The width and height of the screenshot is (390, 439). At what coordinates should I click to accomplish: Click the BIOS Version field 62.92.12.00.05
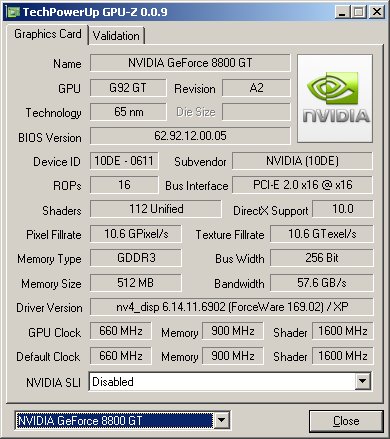click(x=190, y=136)
